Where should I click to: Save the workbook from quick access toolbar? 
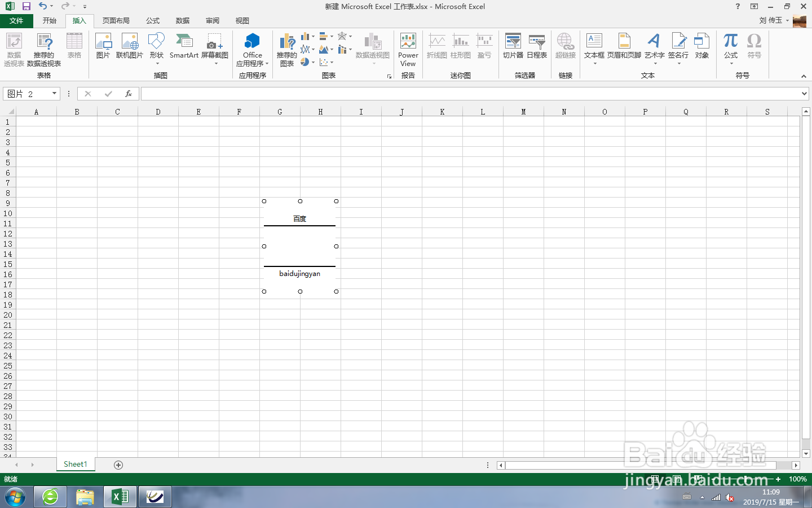click(x=26, y=6)
